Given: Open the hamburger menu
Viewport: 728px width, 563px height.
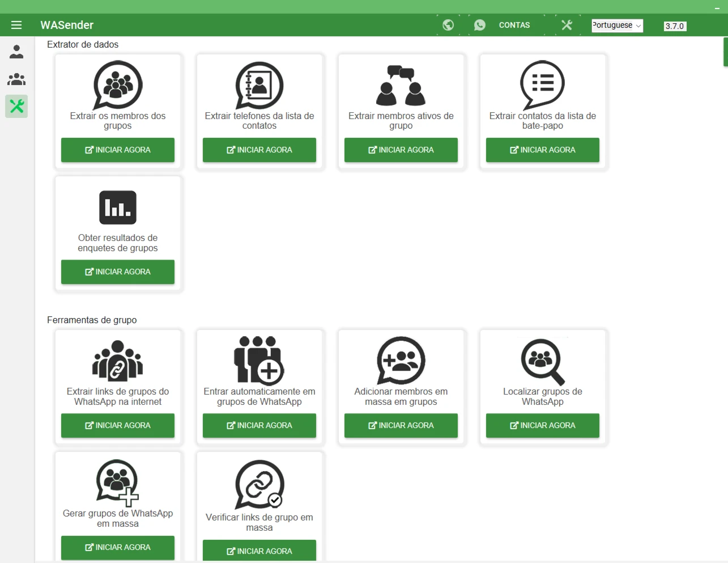Looking at the screenshot, I should (x=16, y=25).
